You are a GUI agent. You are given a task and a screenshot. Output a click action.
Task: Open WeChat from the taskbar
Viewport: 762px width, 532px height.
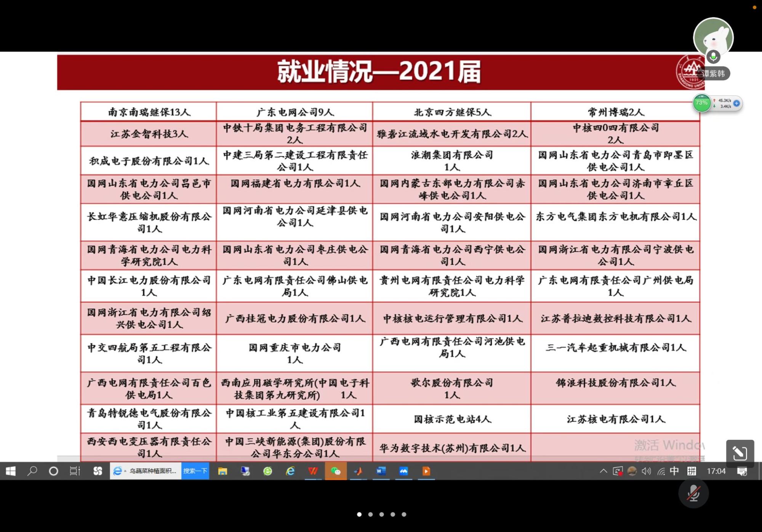point(336,471)
